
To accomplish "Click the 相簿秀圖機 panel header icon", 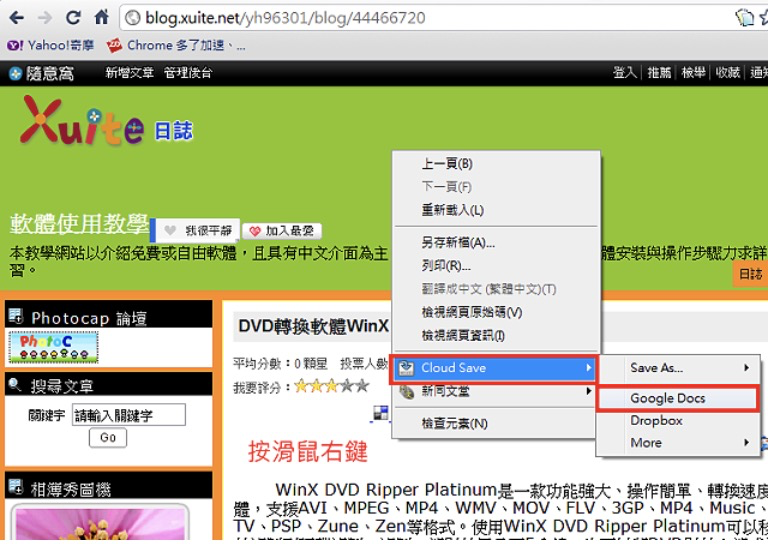I will tap(16, 487).
